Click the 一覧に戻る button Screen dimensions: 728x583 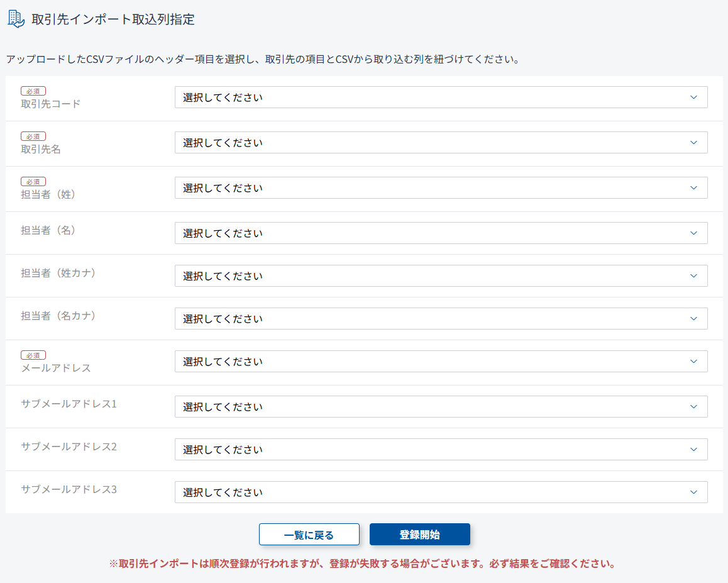[x=309, y=535]
